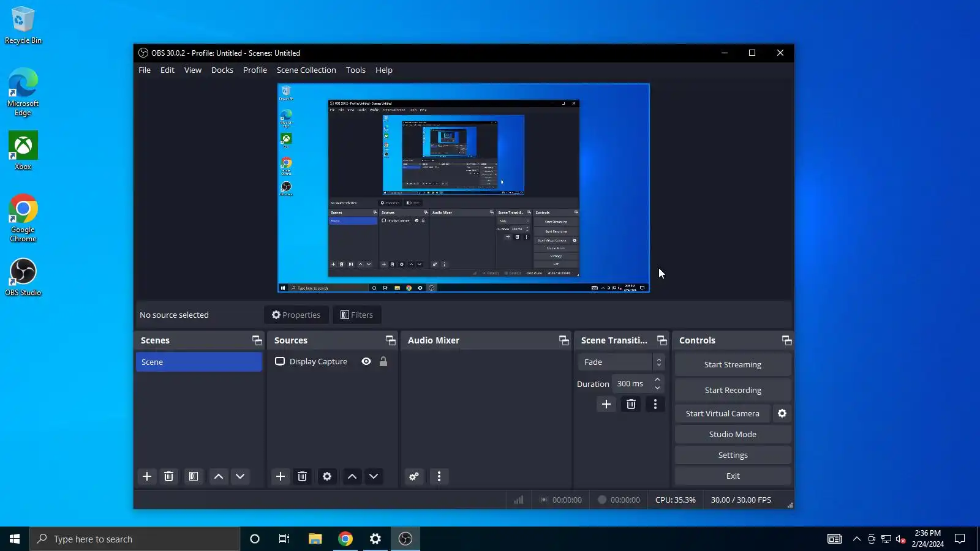Move source up in Sources dock

352,476
